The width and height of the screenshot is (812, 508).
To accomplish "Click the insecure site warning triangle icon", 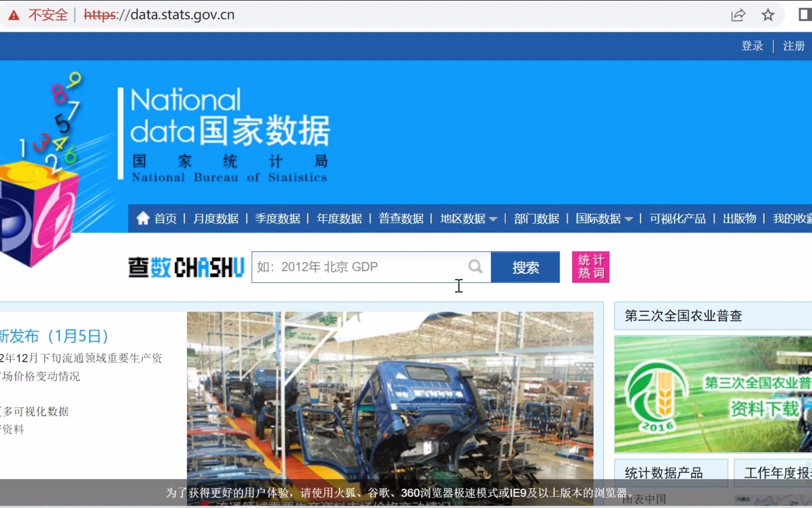I will 14,15.
